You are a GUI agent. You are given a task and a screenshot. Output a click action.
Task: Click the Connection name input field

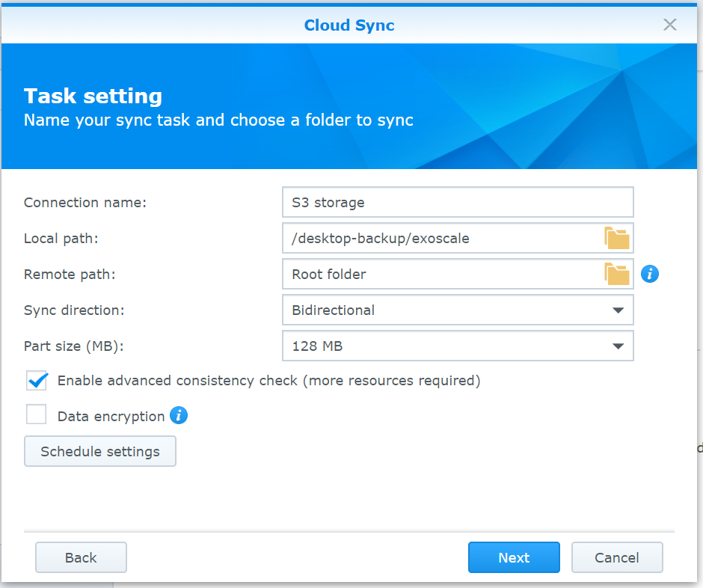pyautogui.click(x=457, y=203)
